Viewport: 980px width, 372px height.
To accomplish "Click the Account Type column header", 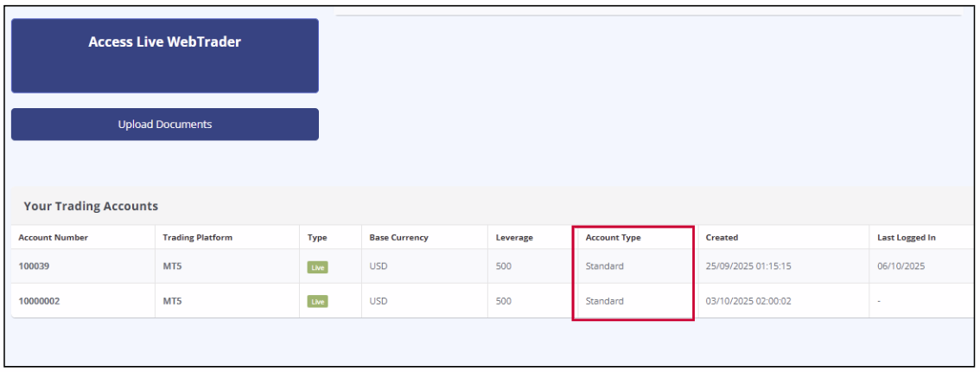I will [613, 237].
